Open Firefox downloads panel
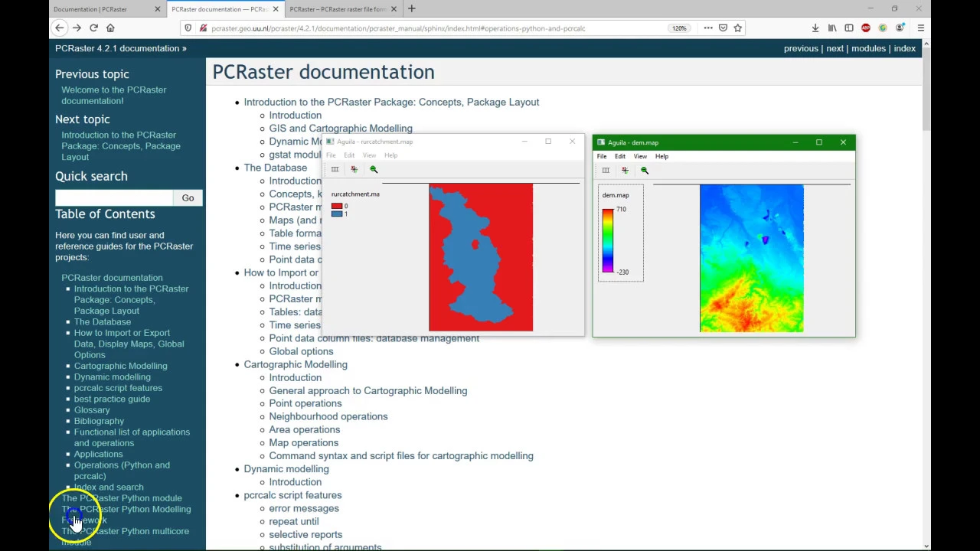Screen dimensions: 980x551 pyautogui.click(x=815, y=28)
